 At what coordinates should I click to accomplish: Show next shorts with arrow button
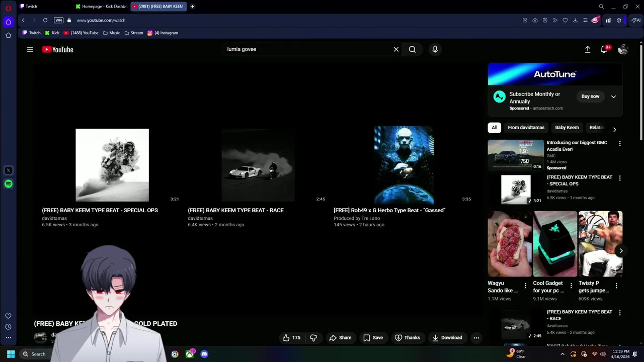click(621, 250)
